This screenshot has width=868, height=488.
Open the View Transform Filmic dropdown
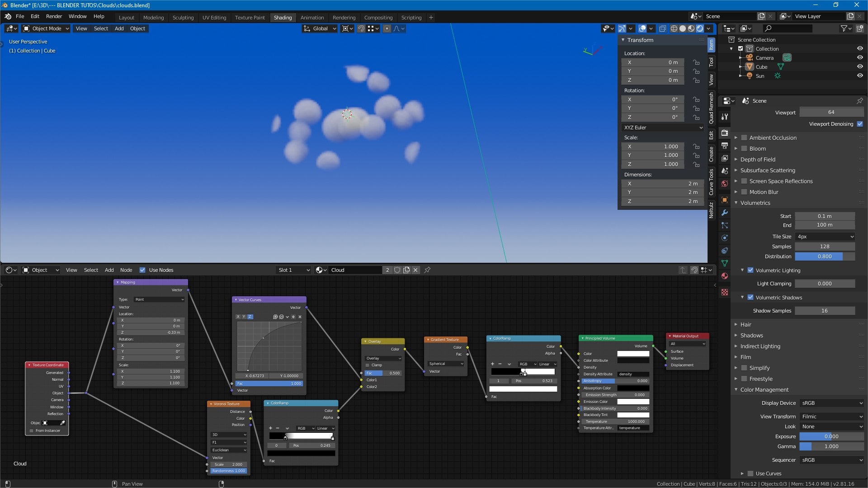click(x=831, y=417)
